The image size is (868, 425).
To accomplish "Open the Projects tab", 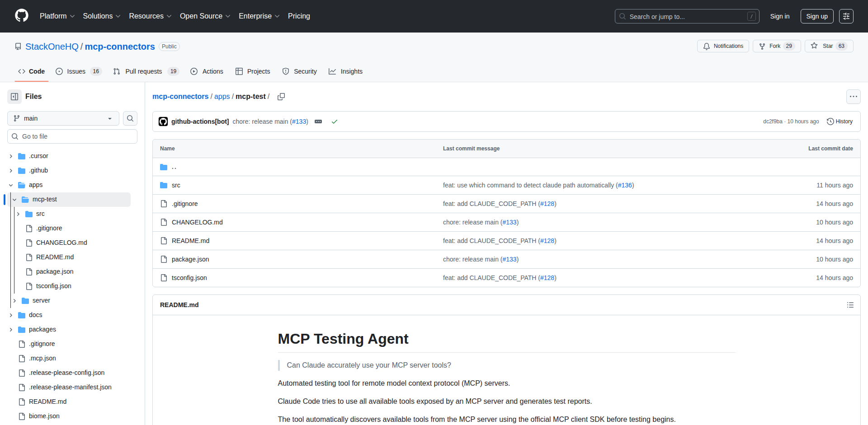I will click(x=253, y=71).
